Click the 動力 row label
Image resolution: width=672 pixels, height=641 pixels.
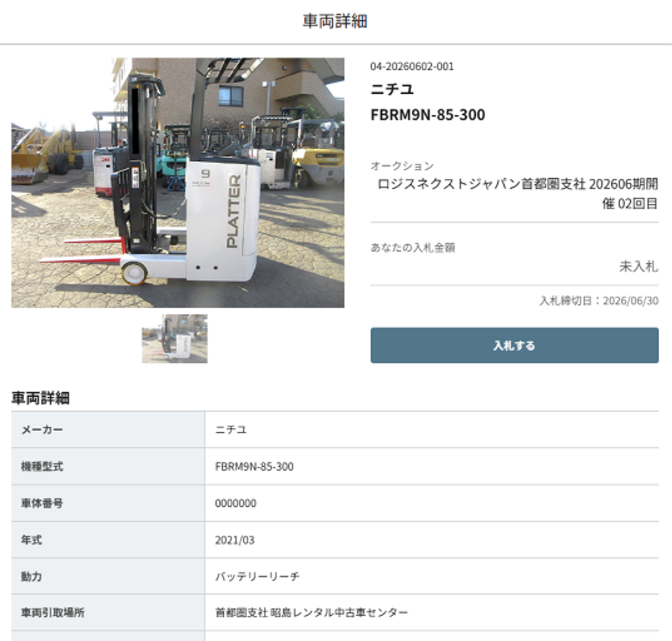(31, 576)
